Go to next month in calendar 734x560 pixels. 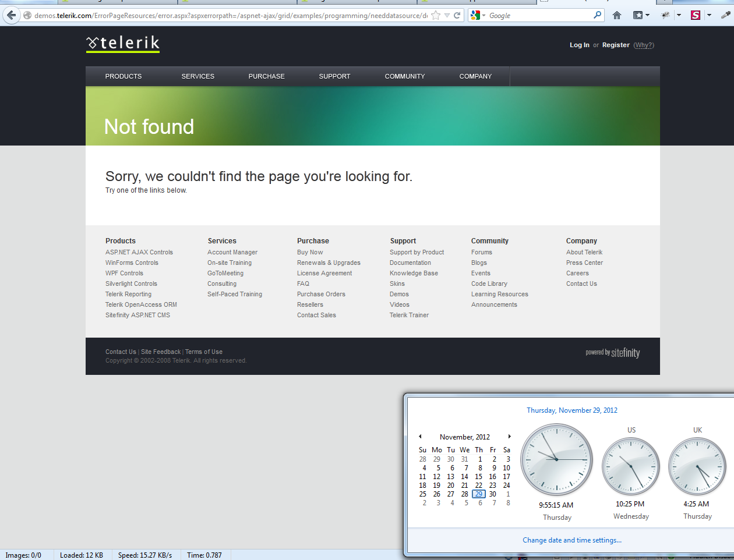(x=509, y=437)
